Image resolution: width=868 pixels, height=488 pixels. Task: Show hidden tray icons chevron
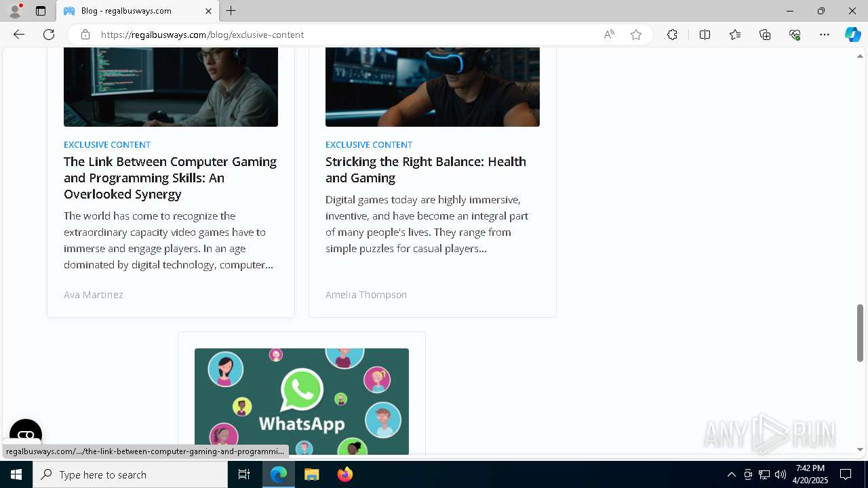tap(731, 474)
